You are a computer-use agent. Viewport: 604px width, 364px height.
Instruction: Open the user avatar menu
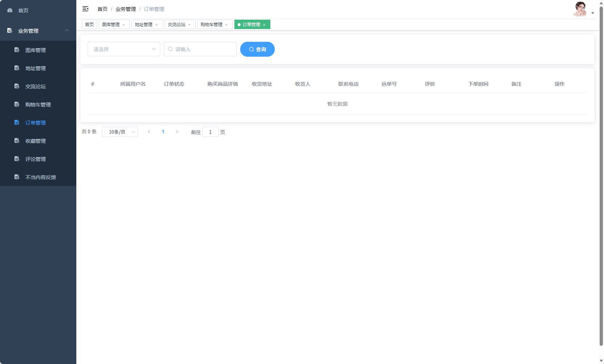pos(580,9)
